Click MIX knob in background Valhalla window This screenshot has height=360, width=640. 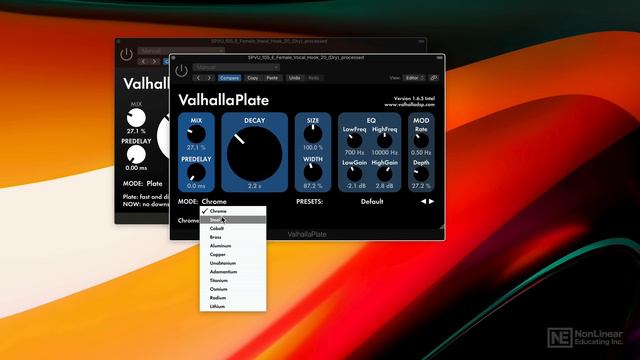point(136,118)
